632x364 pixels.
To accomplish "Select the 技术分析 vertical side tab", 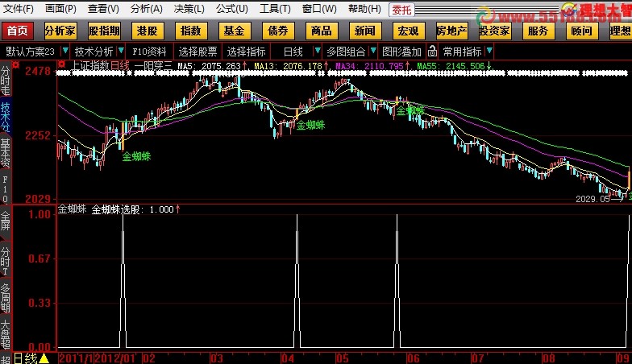I will pyautogui.click(x=6, y=117).
